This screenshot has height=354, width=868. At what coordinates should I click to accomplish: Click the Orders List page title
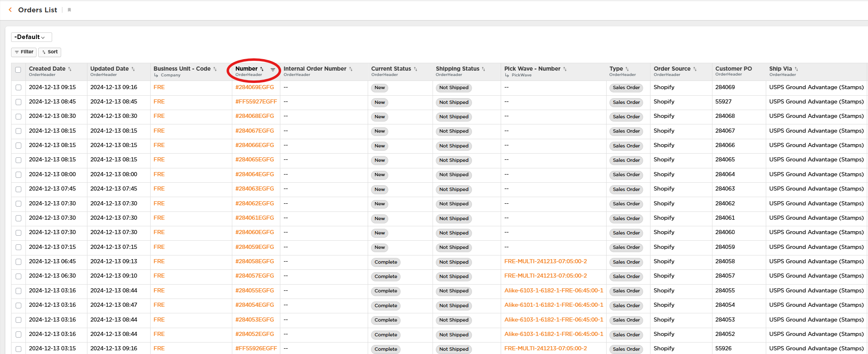[37, 10]
